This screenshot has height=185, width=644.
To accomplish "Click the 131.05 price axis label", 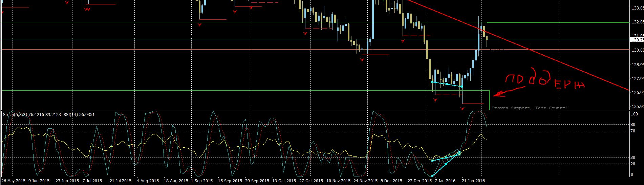I will point(638,36).
